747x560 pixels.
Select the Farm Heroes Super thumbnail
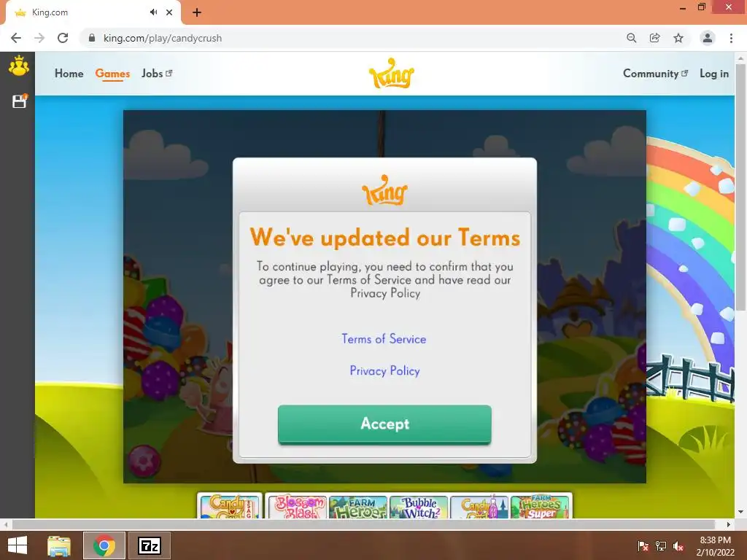point(540,507)
